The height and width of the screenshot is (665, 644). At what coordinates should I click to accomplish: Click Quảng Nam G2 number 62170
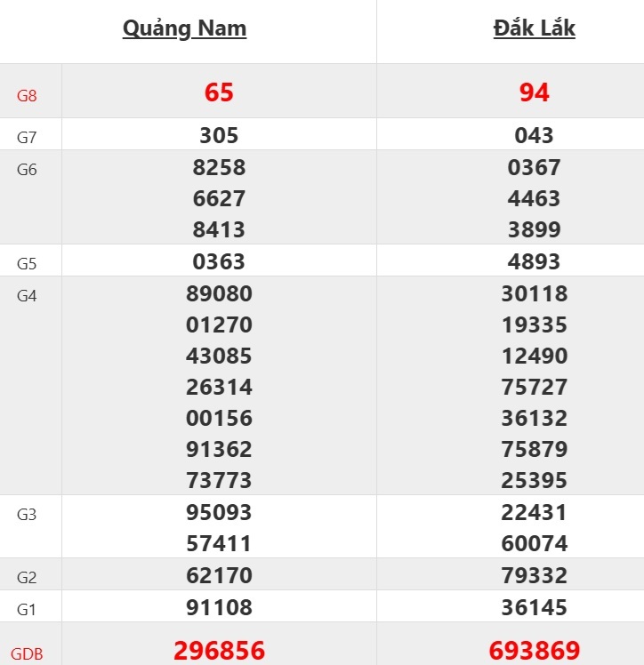pyautogui.click(x=219, y=575)
